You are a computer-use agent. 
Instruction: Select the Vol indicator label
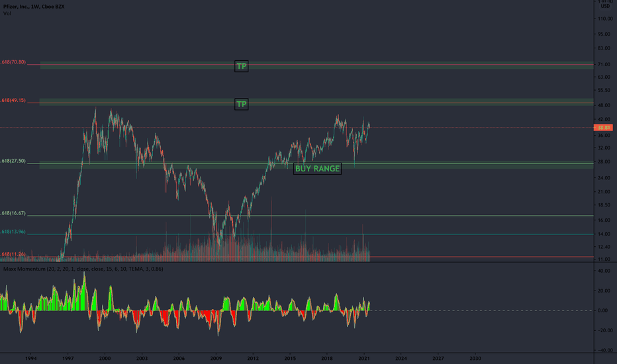(7, 14)
